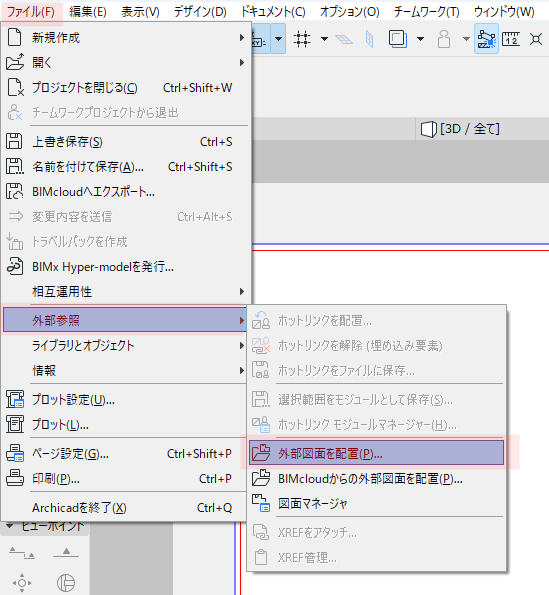Click the grid snap icon in toolbar
Screen dimensions: 549x595
pyautogui.click(x=302, y=39)
